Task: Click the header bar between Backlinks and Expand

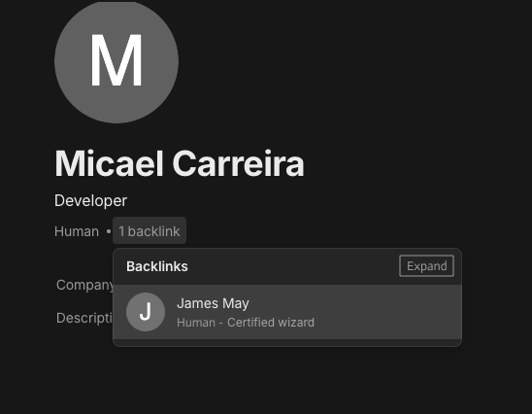Action: click(x=293, y=266)
